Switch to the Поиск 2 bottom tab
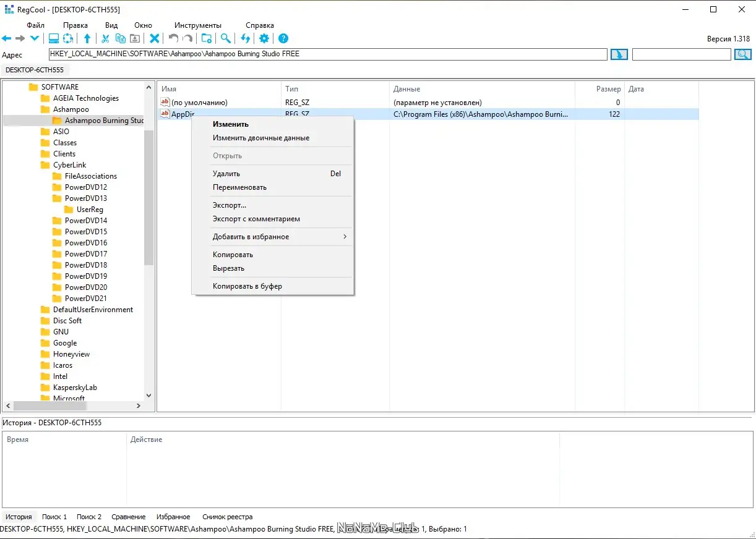756x539 pixels. pyautogui.click(x=89, y=517)
